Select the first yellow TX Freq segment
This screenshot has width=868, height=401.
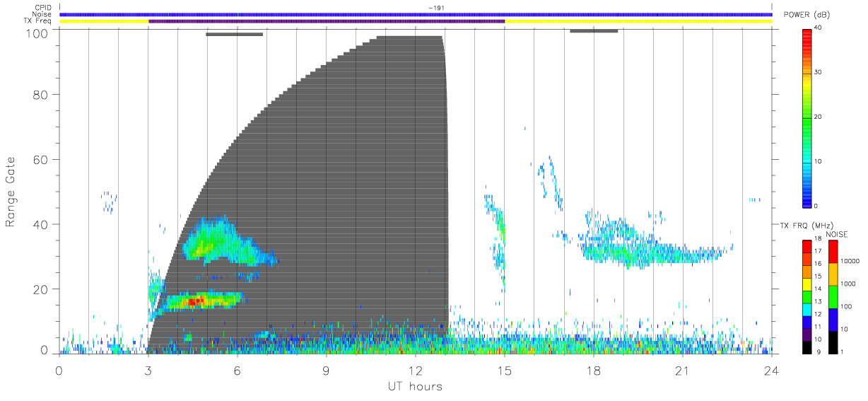click(104, 21)
